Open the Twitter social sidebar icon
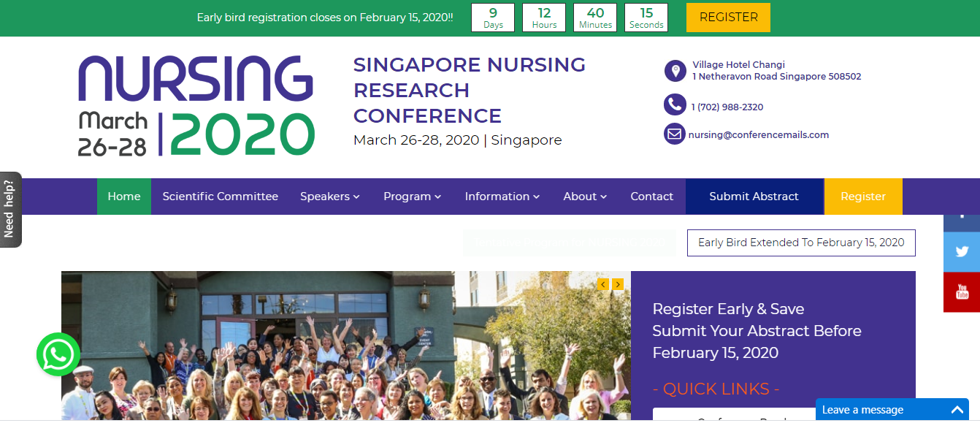This screenshot has width=980, height=423. [962, 252]
